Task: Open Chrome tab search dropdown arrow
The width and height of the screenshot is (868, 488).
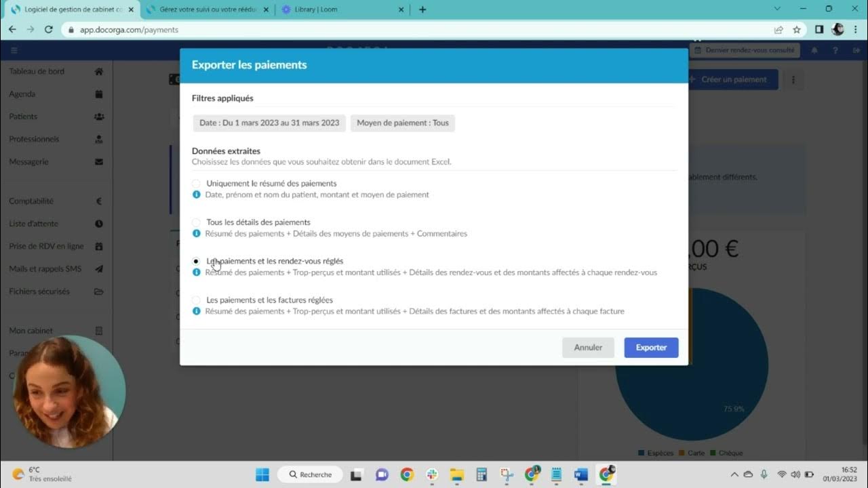Action: [x=777, y=9]
